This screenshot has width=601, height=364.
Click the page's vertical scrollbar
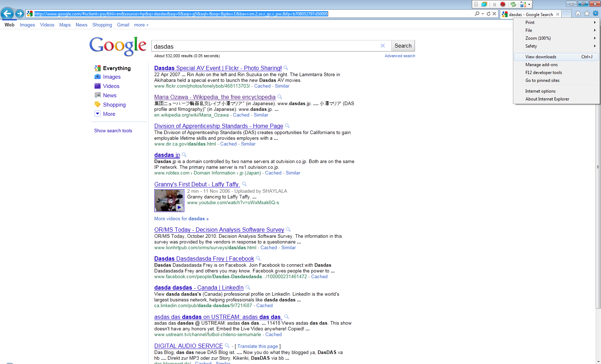598,167
